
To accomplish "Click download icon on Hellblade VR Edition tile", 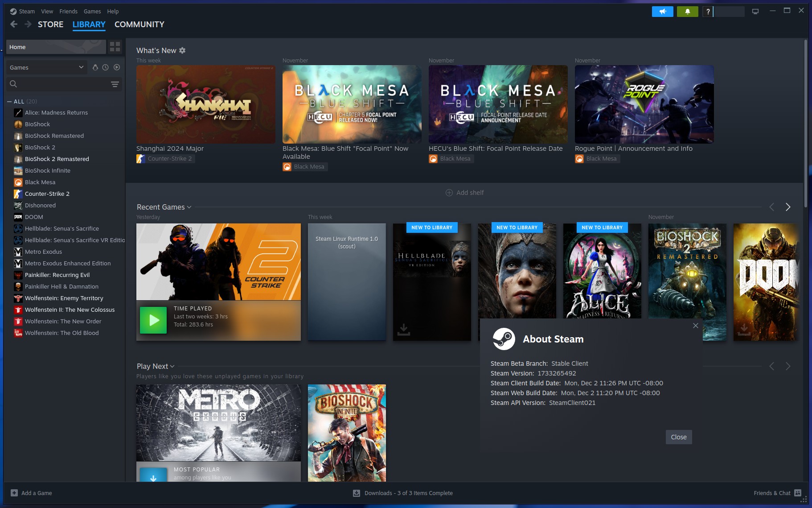I will (403, 329).
